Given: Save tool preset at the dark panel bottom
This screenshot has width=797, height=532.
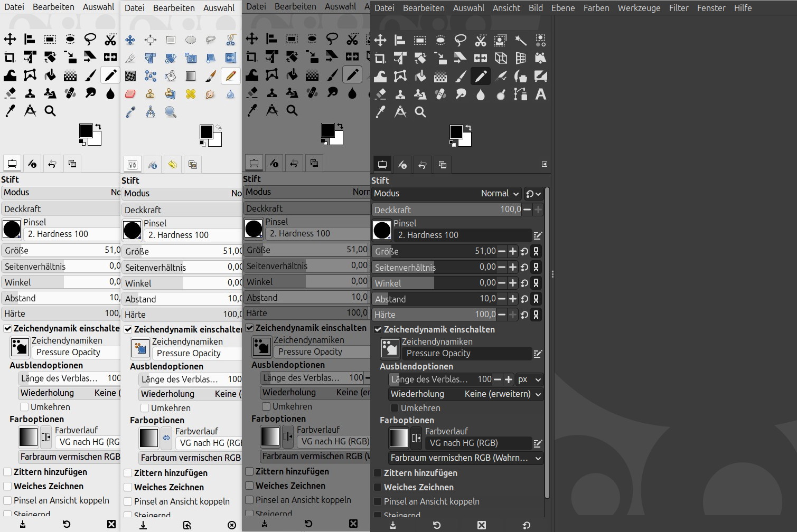Looking at the screenshot, I should [393, 525].
